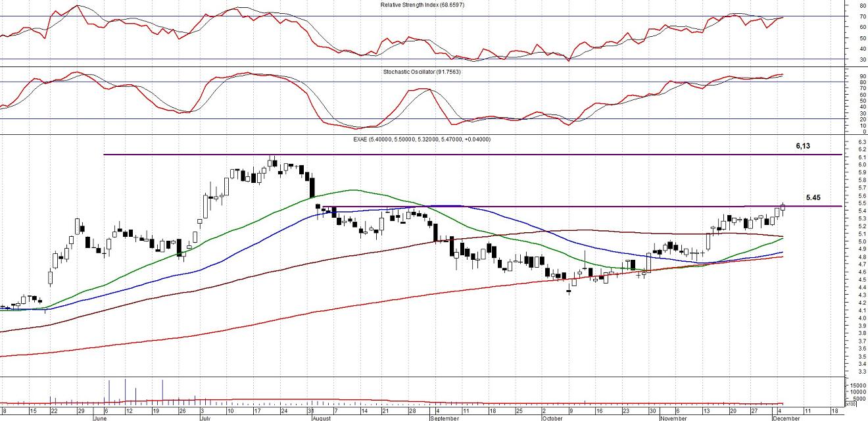Select the 6,13 resistance level label

coord(803,146)
